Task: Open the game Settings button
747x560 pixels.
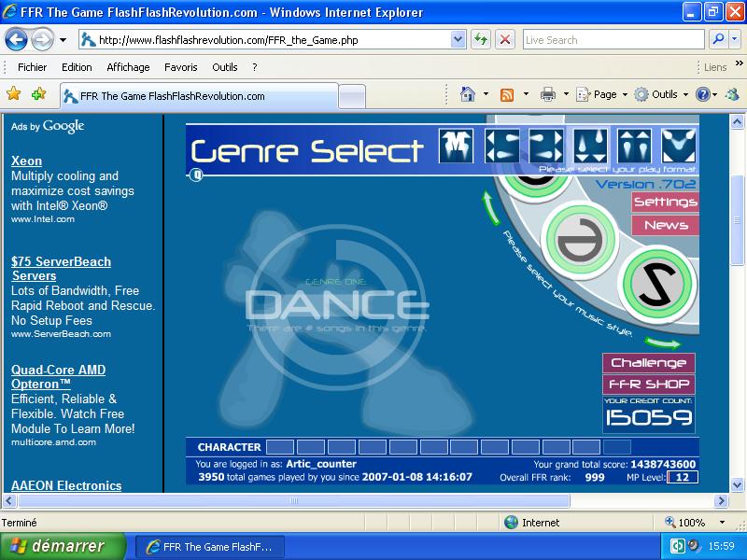Action: pos(665,202)
